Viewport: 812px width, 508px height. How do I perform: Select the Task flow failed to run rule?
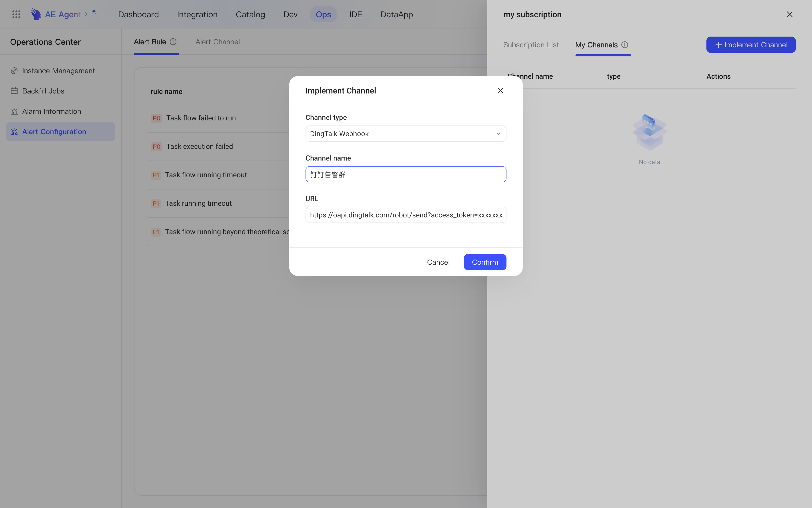coord(201,118)
